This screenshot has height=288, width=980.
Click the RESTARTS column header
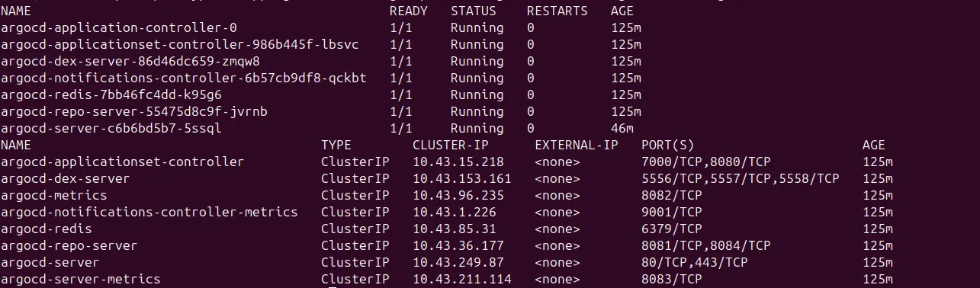tap(557, 11)
